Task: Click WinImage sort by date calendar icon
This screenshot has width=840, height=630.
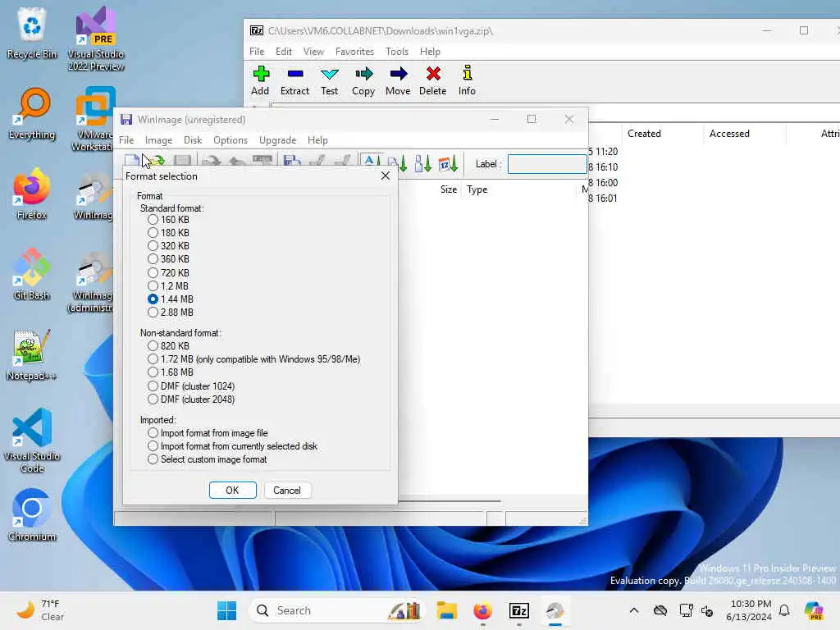Action: coord(448,163)
